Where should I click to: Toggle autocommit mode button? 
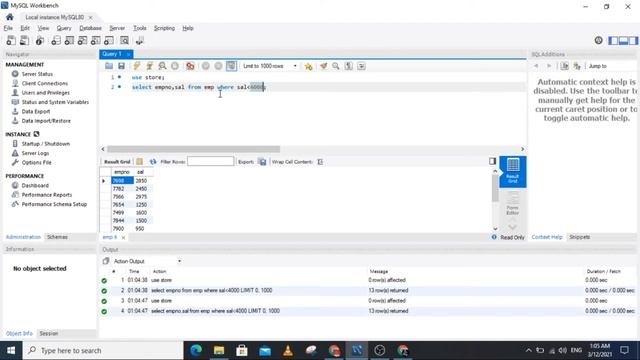tap(231, 66)
